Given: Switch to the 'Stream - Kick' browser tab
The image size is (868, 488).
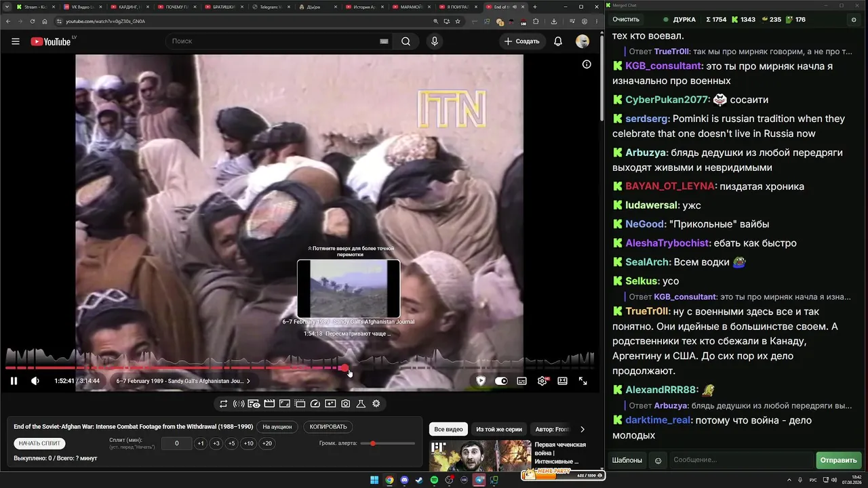Looking at the screenshot, I should pyautogui.click(x=35, y=7).
